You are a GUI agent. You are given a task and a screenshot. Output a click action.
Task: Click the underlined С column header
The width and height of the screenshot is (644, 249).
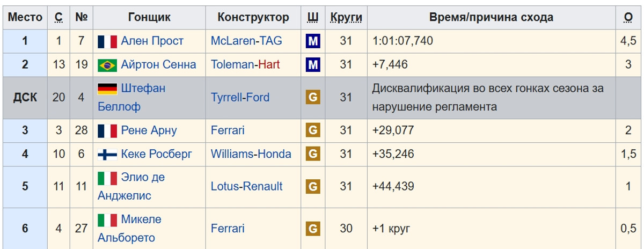(x=58, y=17)
